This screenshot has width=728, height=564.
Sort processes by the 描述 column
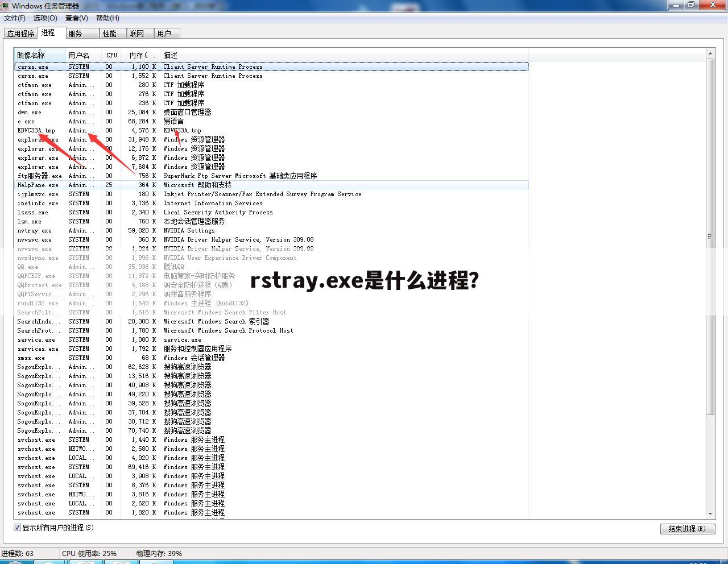click(171, 55)
